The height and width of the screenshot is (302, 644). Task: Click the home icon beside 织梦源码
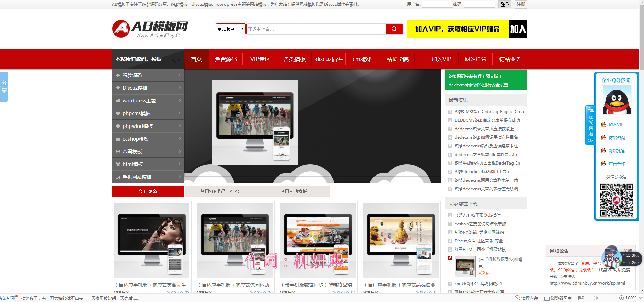118,75
